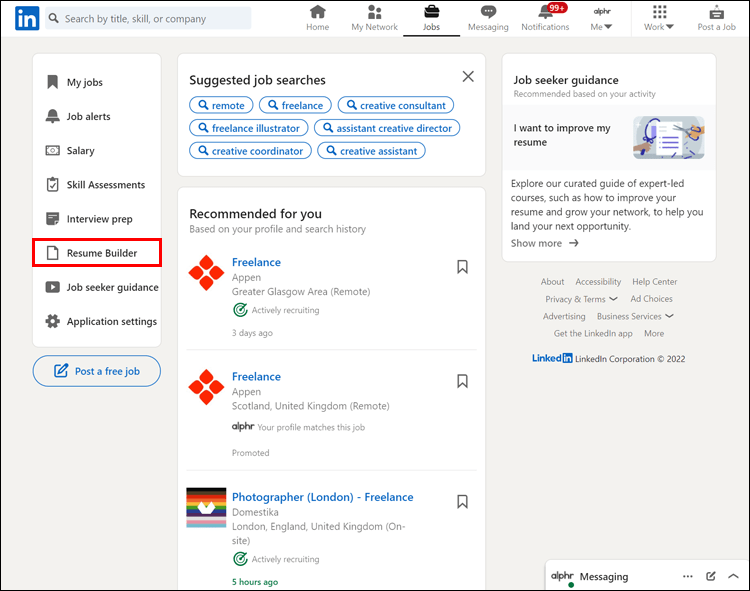Viewport: 750px width, 591px height.
Task: Click the Post a free job button
Action: click(x=97, y=371)
